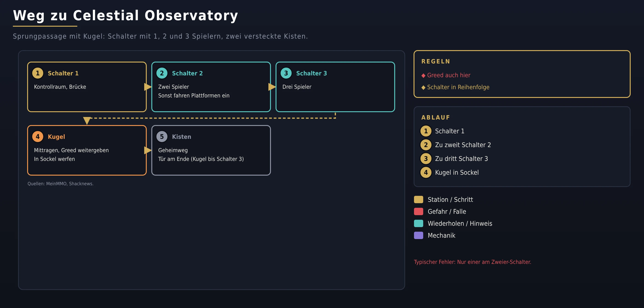Click the text Sonst fahren Plattformen ein

(x=194, y=95)
